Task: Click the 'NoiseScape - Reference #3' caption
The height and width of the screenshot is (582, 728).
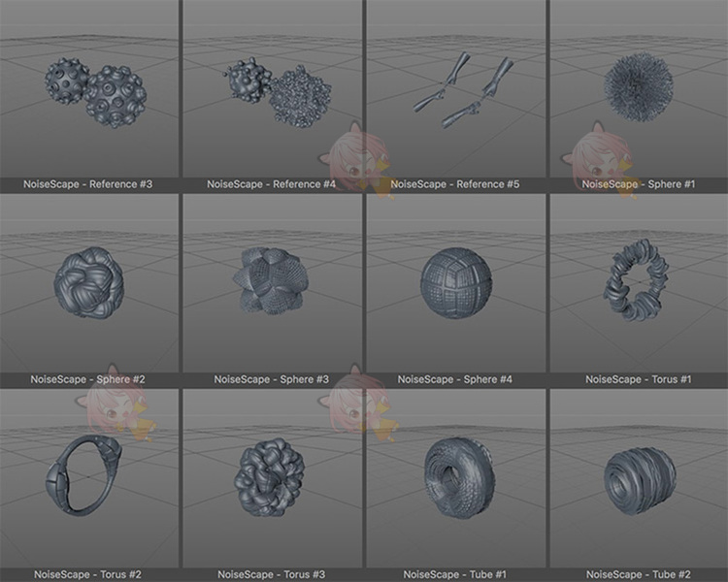Action: coord(87,184)
